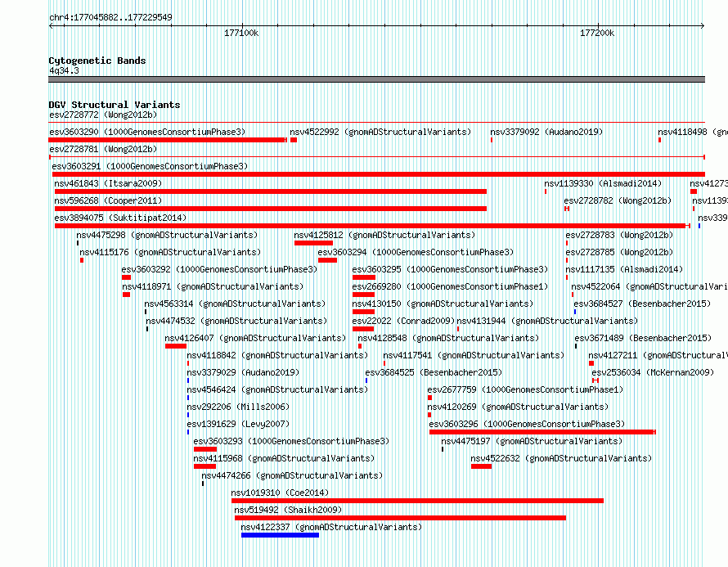
Task: Click the DGV Structural Variants track title
Action: coord(115,105)
